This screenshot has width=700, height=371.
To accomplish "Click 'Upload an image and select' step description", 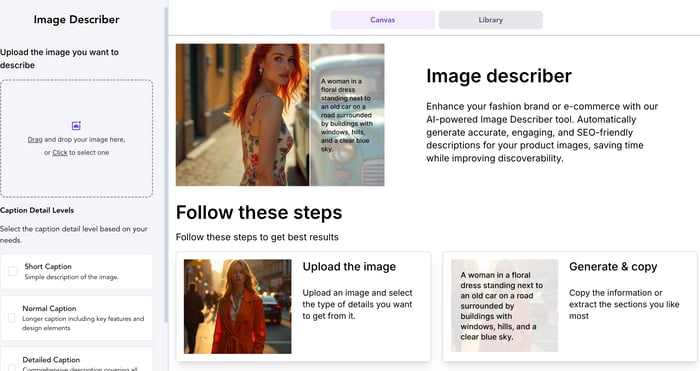I will 358,304.
